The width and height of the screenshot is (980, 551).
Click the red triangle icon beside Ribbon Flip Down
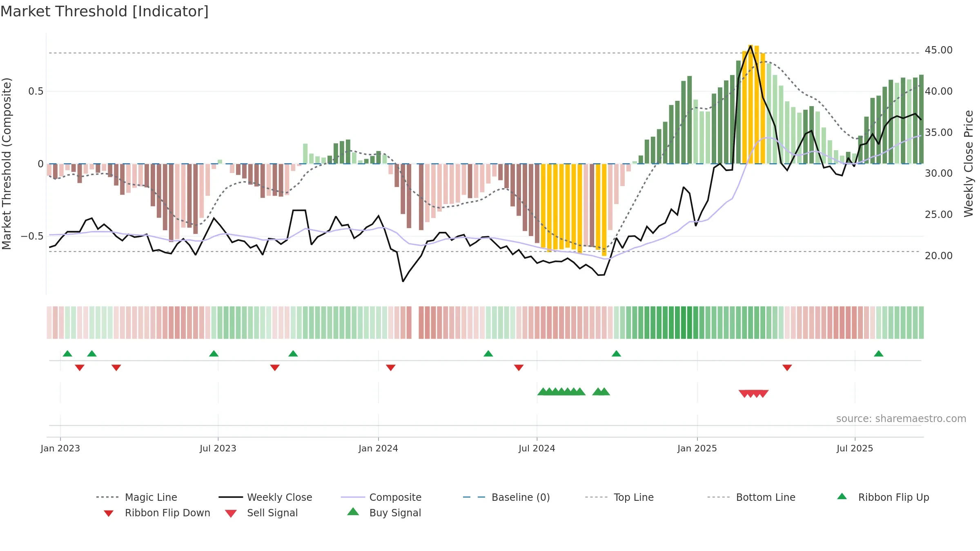point(109,513)
